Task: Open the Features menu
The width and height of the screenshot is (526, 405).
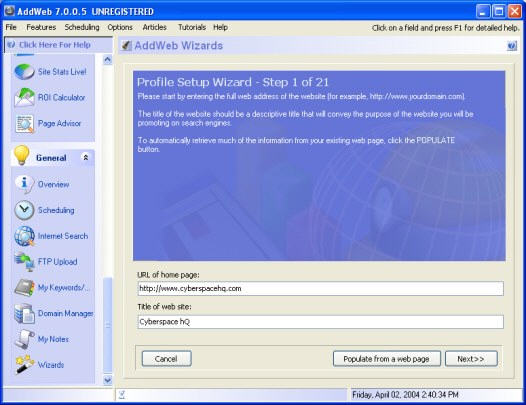Action: [41, 27]
